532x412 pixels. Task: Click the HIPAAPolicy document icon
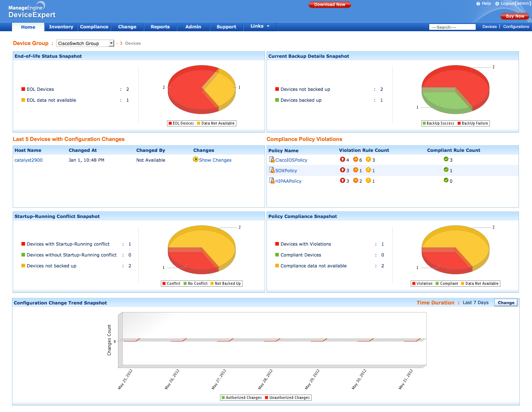[x=272, y=181]
